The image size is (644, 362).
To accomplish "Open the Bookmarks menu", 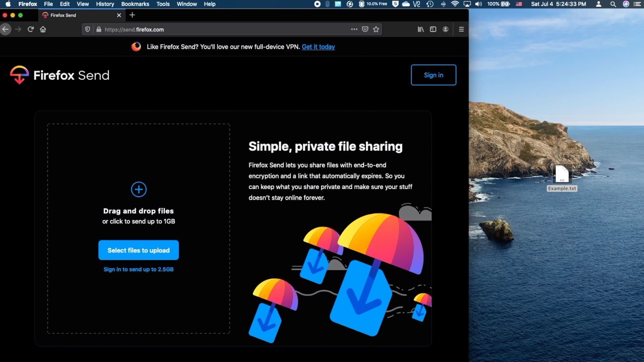I will 135,4.
